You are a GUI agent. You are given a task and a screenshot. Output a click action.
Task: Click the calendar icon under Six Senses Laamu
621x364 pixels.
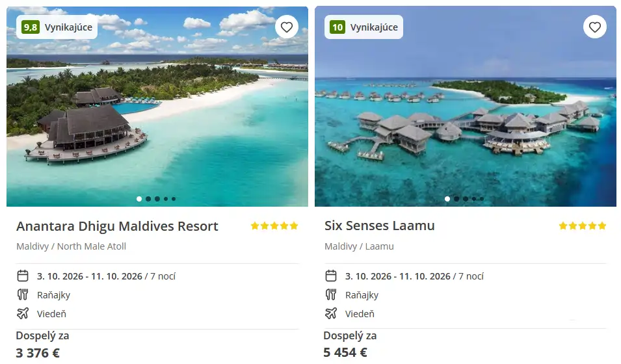[331, 276]
